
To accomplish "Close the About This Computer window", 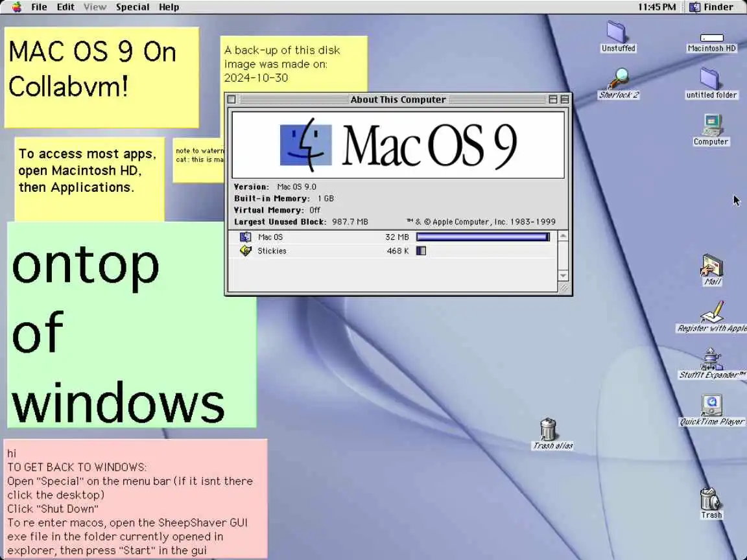I will click(x=231, y=100).
